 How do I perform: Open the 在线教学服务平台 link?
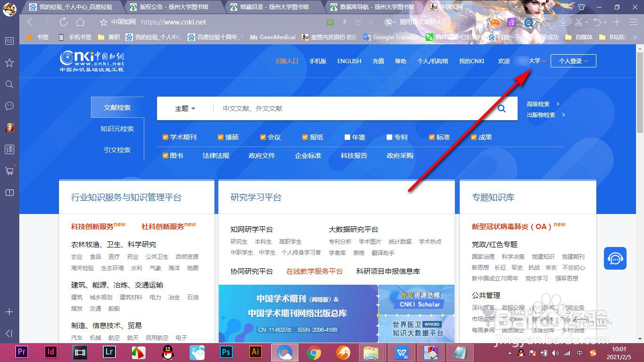314,271
